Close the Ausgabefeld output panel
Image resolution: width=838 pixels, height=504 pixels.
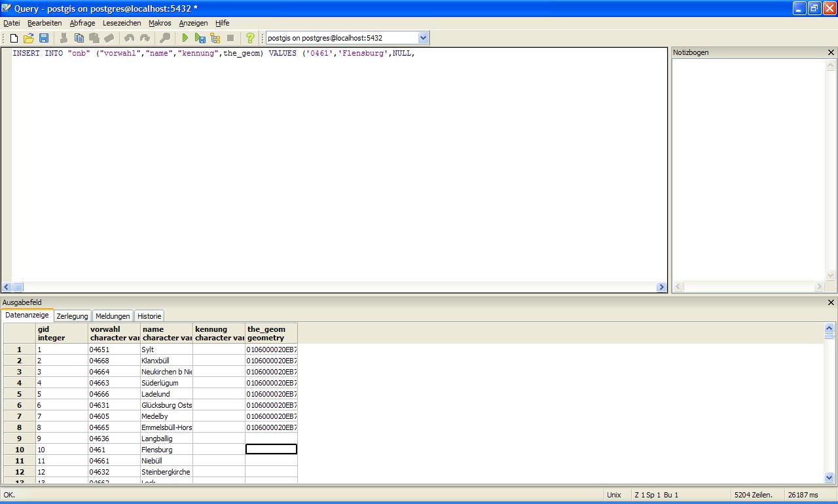click(831, 302)
